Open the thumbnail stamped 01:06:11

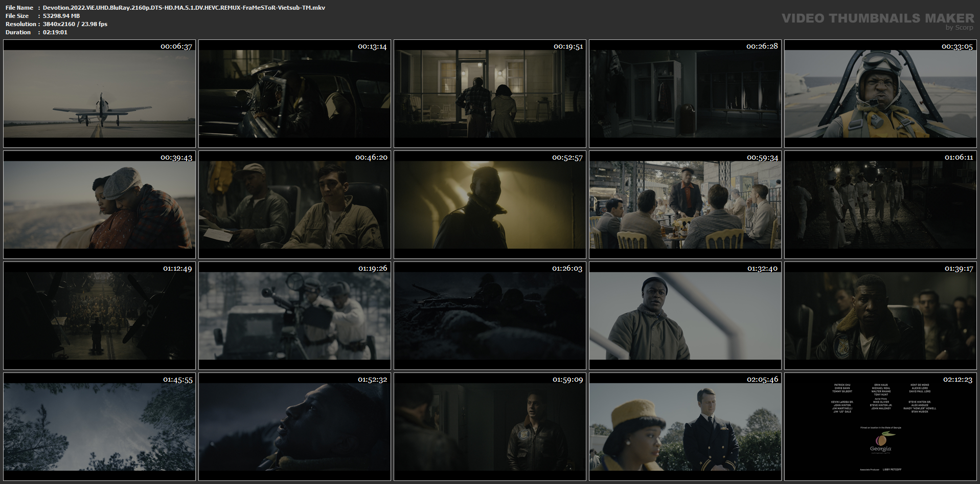point(880,205)
